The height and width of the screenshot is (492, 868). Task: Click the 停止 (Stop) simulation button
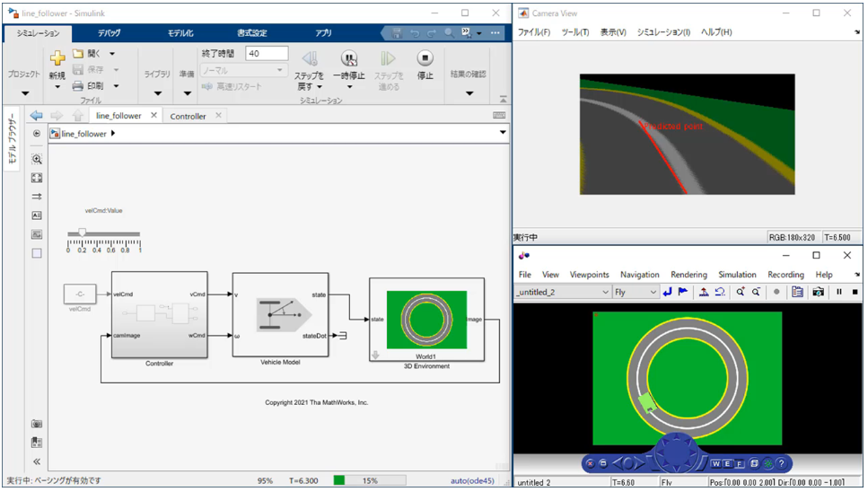pos(425,58)
